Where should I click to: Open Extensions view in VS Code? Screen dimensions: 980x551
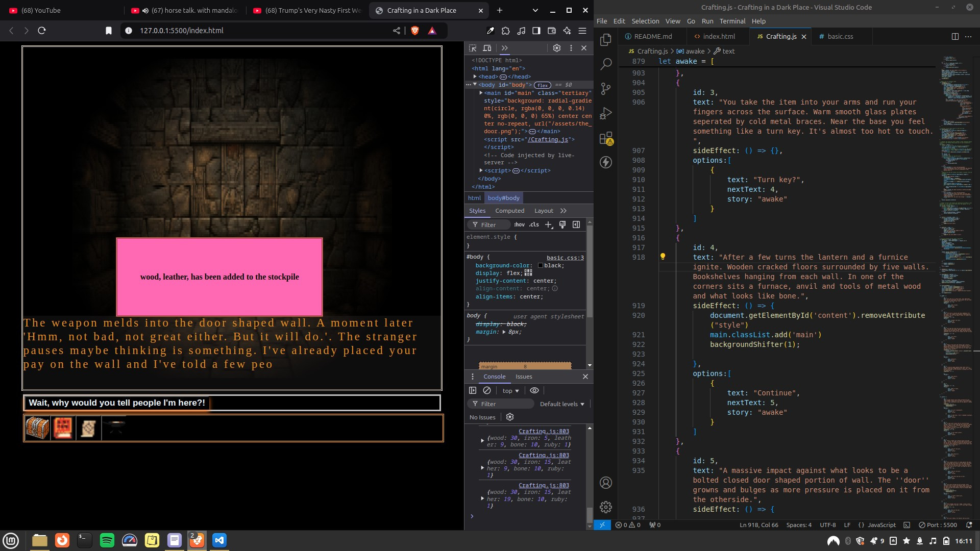coord(606,138)
